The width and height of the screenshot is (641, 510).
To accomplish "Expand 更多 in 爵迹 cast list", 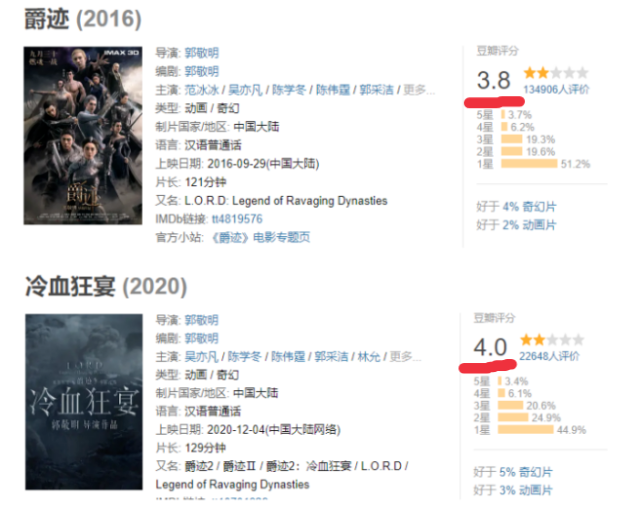I will tap(419, 90).
